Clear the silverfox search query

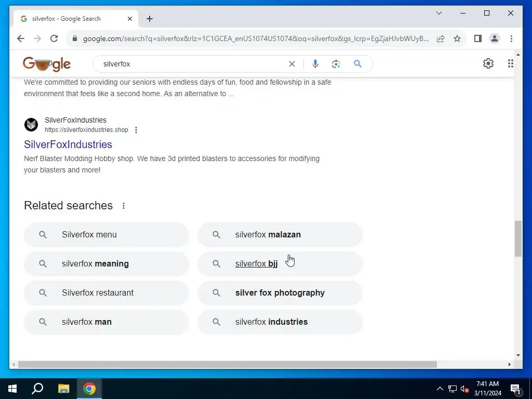click(x=292, y=64)
